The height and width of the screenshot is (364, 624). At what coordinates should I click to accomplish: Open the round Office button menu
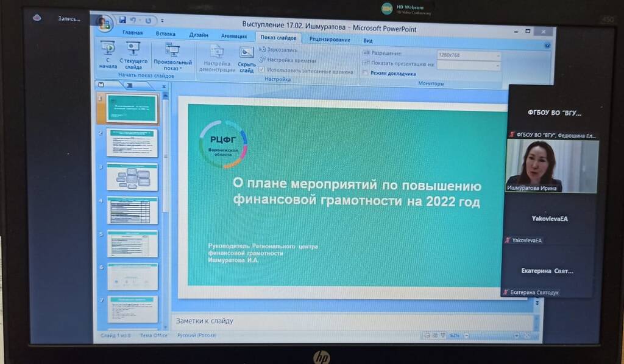point(104,23)
